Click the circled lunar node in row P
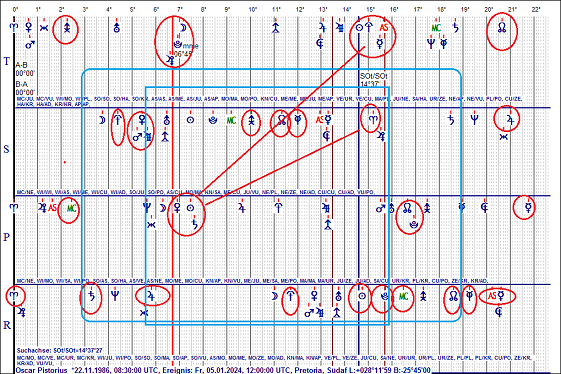This screenshot has width=561, height=374. pos(407,208)
